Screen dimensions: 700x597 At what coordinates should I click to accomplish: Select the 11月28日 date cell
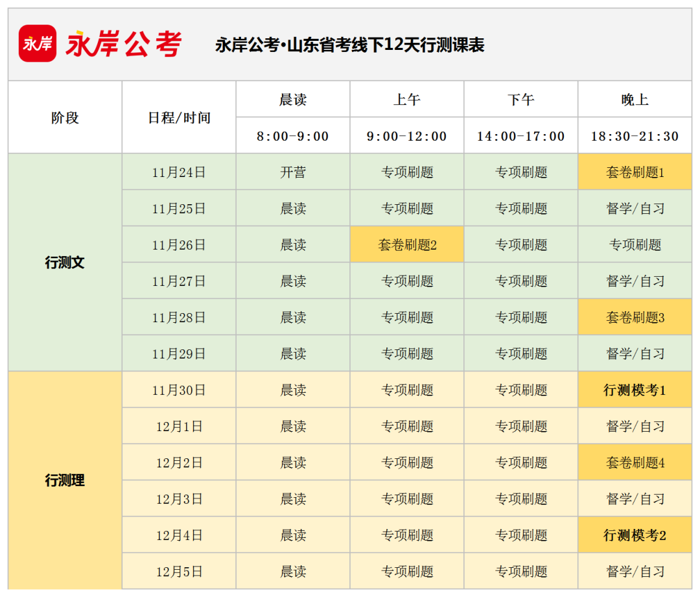pos(179,317)
